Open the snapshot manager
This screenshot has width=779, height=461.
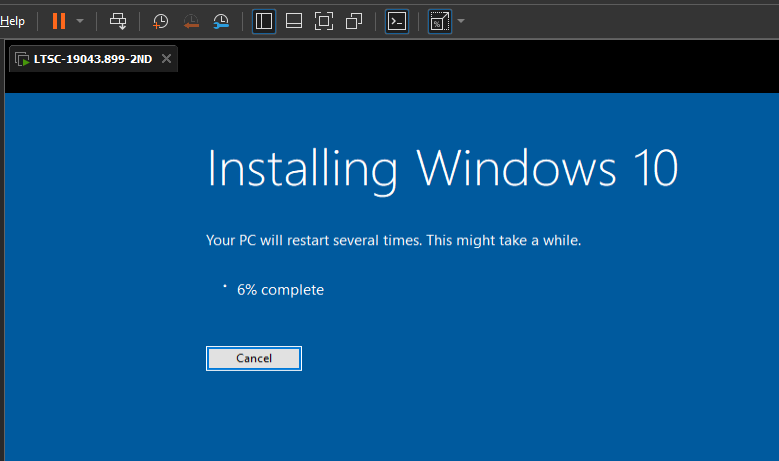221,21
